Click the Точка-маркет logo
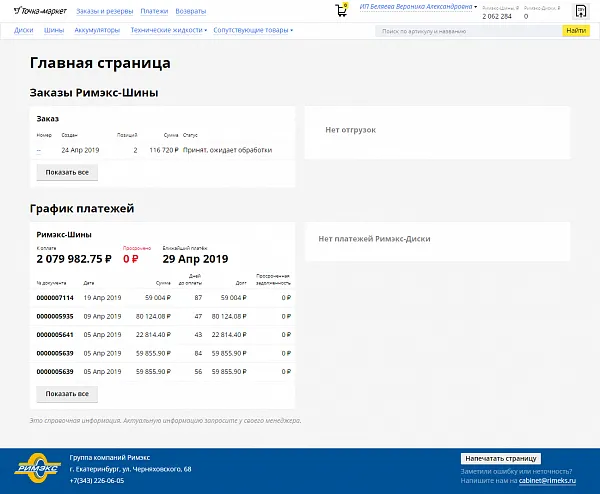The height and width of the screenshot is (494, 600). click(x=39, y=11)
